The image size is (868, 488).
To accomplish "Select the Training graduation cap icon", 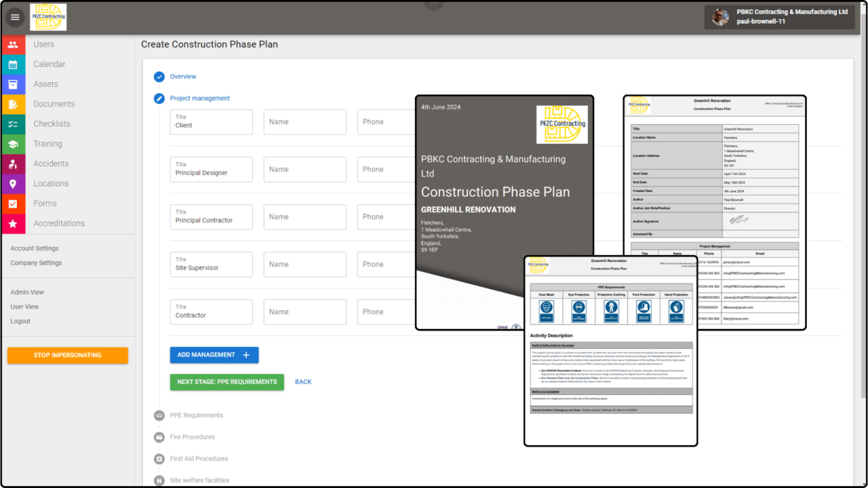I will pyautogui.click(x=13, y=144).
